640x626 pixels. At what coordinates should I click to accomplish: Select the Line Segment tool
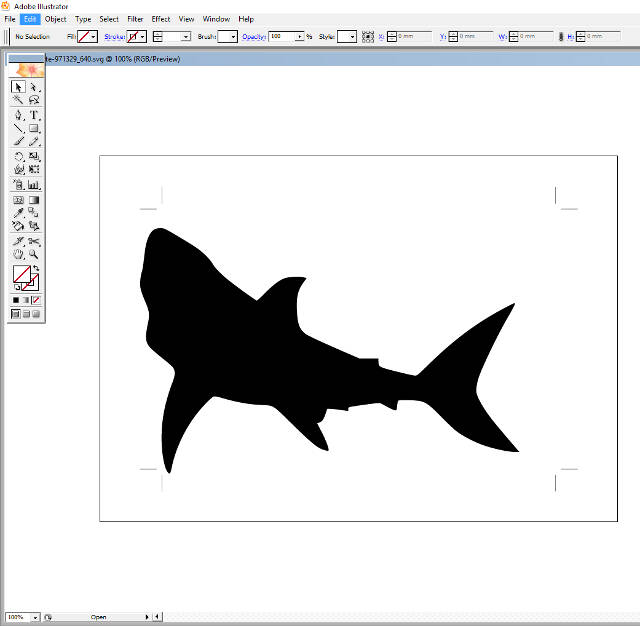tap(18, 128)
